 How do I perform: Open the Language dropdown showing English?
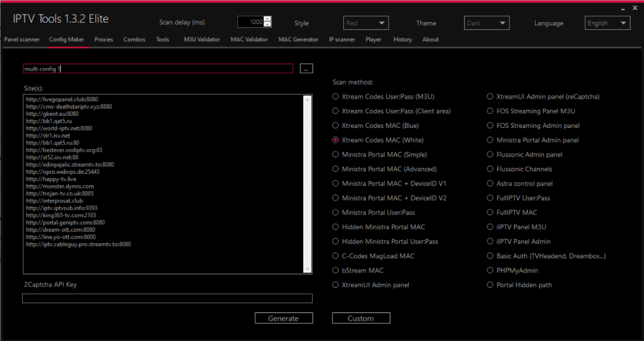pyautogui.click(x=607, y=23)
